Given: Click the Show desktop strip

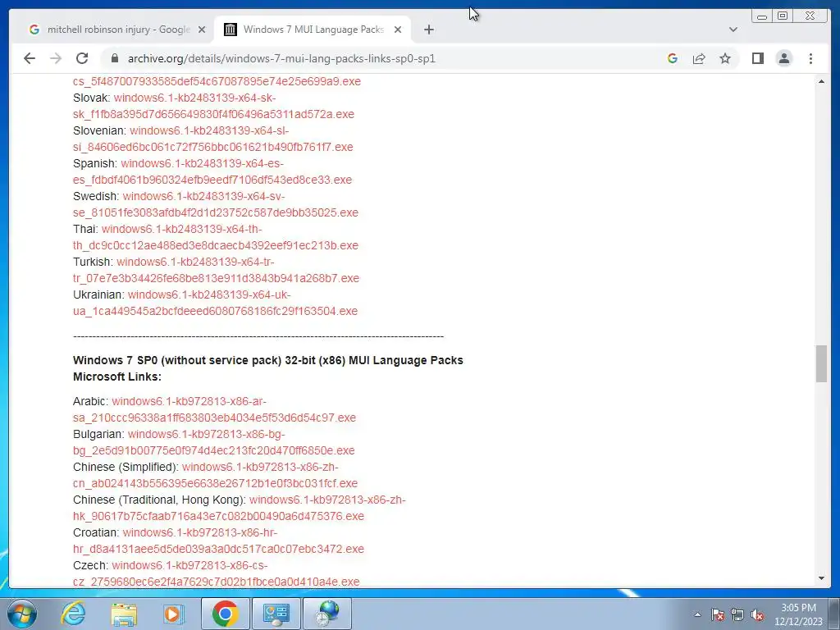Looking at the screenshot, I should pos(835,614).
